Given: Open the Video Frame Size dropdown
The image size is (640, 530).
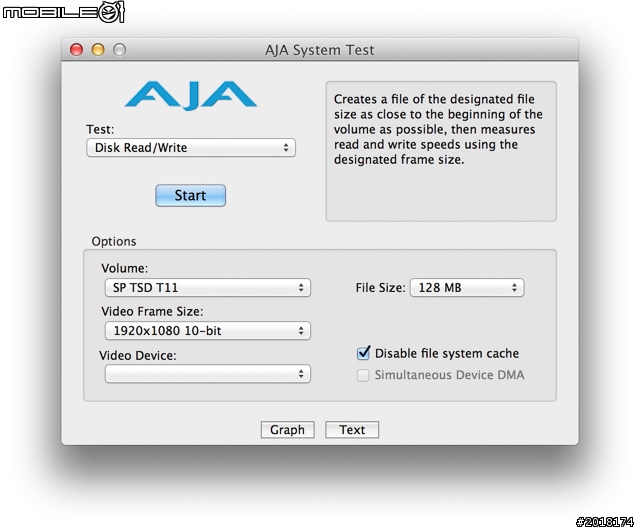Looking at the screenshot, I should pos(207,330).
